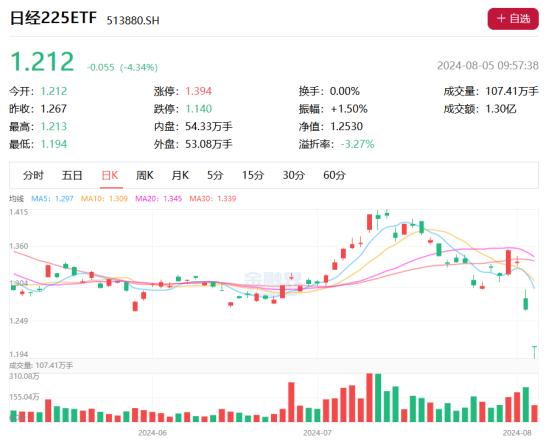Screen dimensions: 554x448
Task: Click the 均线 label
Action: (x=16, y=199)
